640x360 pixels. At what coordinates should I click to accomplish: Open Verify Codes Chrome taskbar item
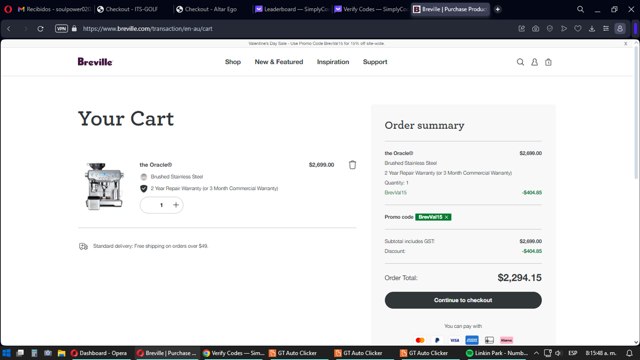click(233, 353)
